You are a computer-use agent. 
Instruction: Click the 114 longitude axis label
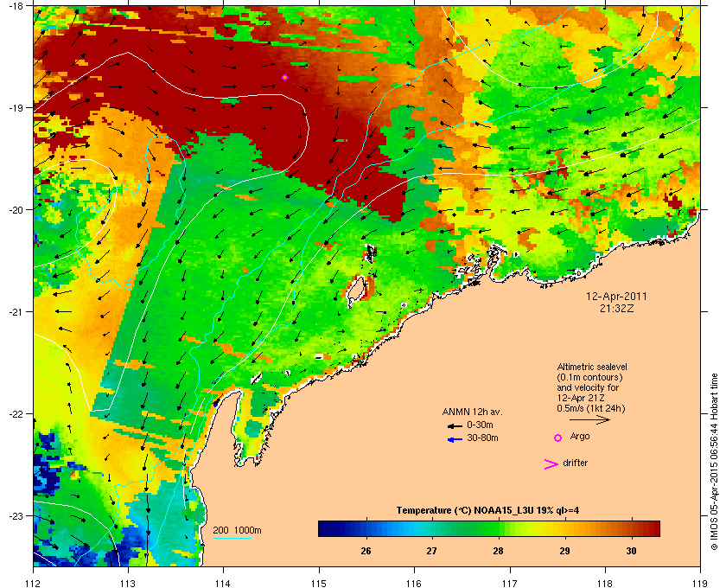pos(223,583)
